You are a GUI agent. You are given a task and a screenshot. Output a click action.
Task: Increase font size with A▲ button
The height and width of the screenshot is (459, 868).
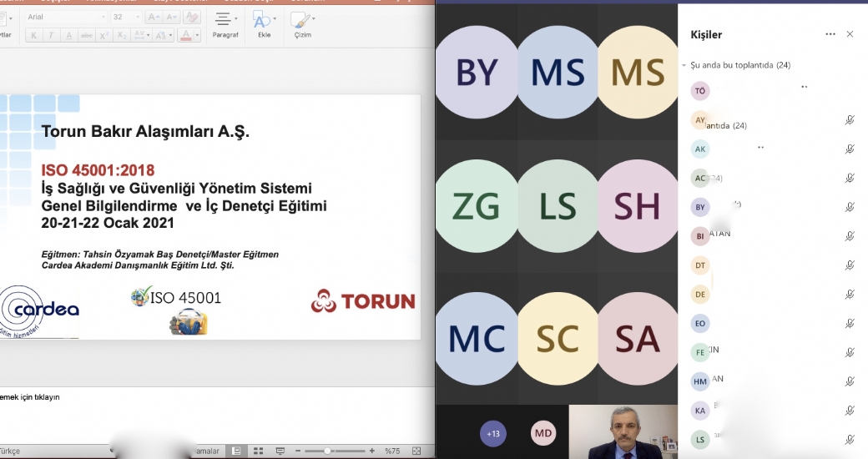click(154, 18)
